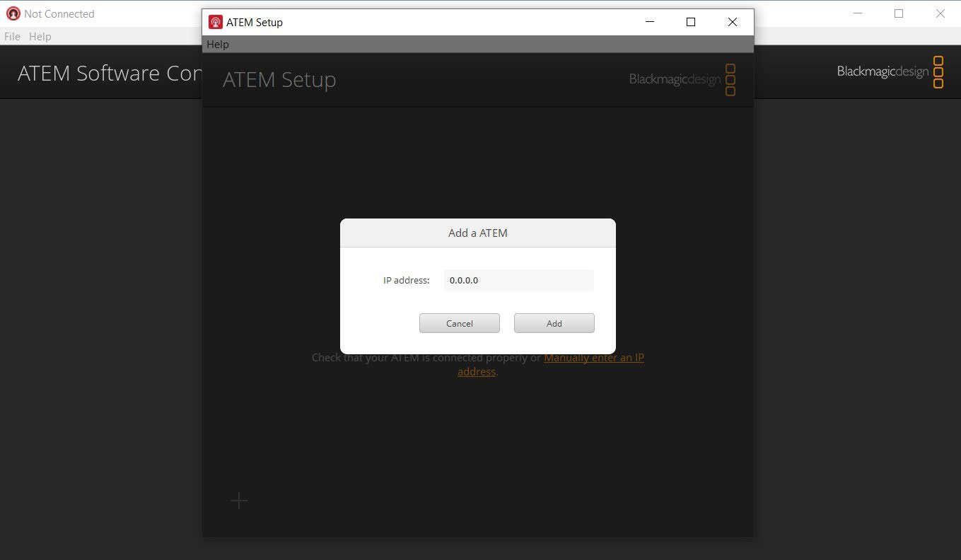Close the ATEM Setup window

pos(733,22)
